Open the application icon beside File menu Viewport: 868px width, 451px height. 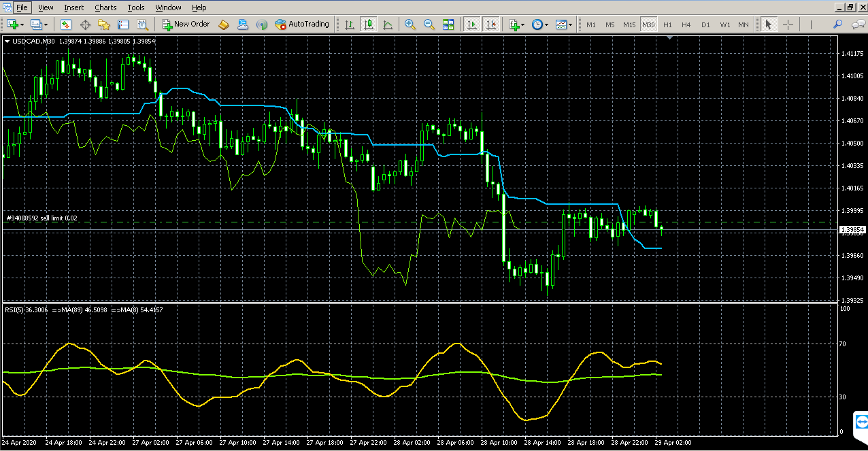[x=7, y=7]
